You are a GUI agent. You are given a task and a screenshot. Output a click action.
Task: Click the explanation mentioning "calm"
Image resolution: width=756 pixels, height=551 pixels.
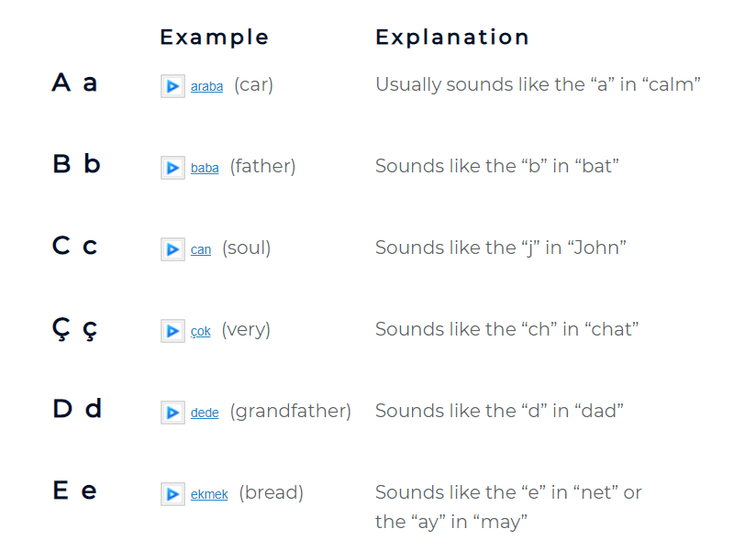click(538, 84)
